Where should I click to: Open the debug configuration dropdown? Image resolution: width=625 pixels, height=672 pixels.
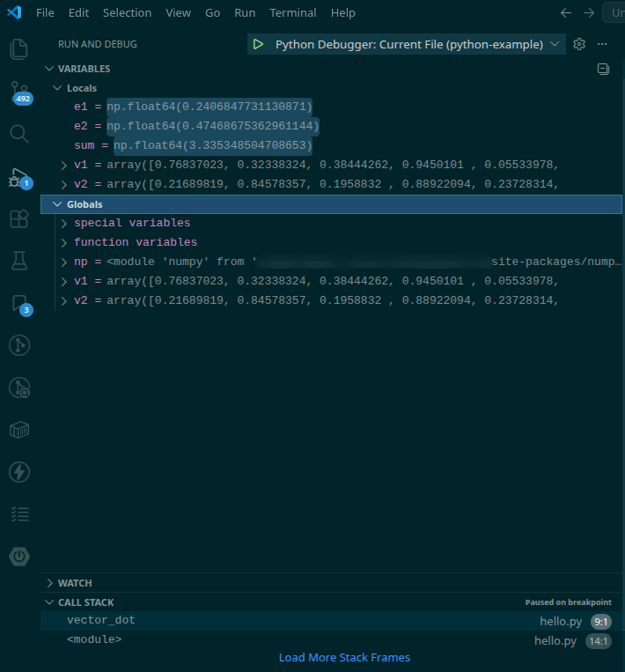coord(554,44)
